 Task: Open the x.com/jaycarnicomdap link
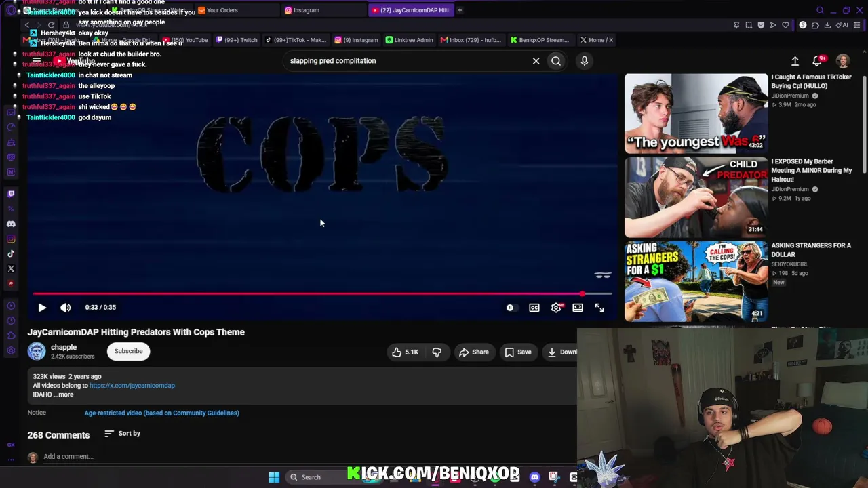[x=132, y=386]
